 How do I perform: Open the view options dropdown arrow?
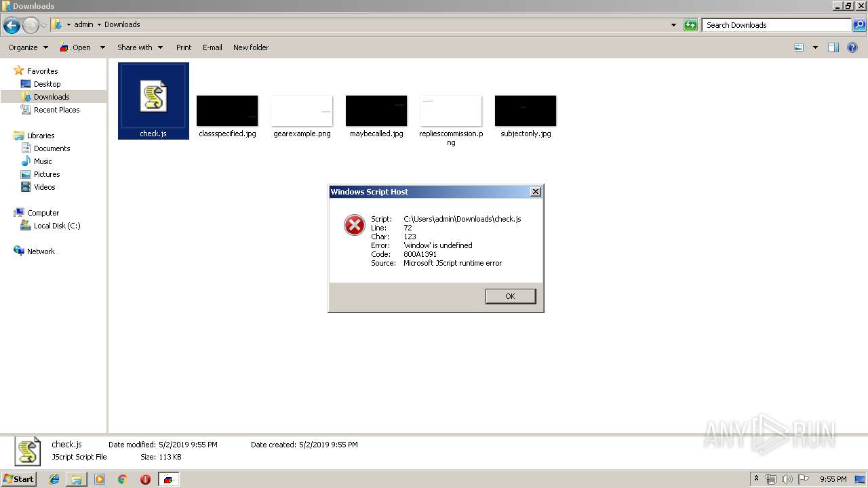click(815, 47)
